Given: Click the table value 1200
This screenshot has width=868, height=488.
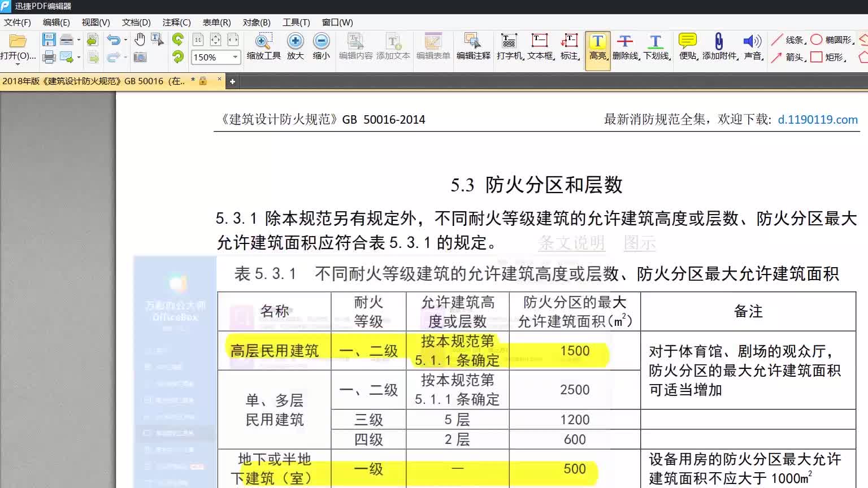Looking at the screenshot, I should (x=575, y=420).
